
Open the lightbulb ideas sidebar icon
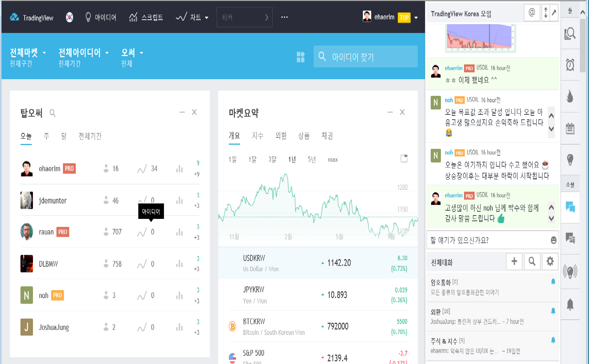coord(570,159)
